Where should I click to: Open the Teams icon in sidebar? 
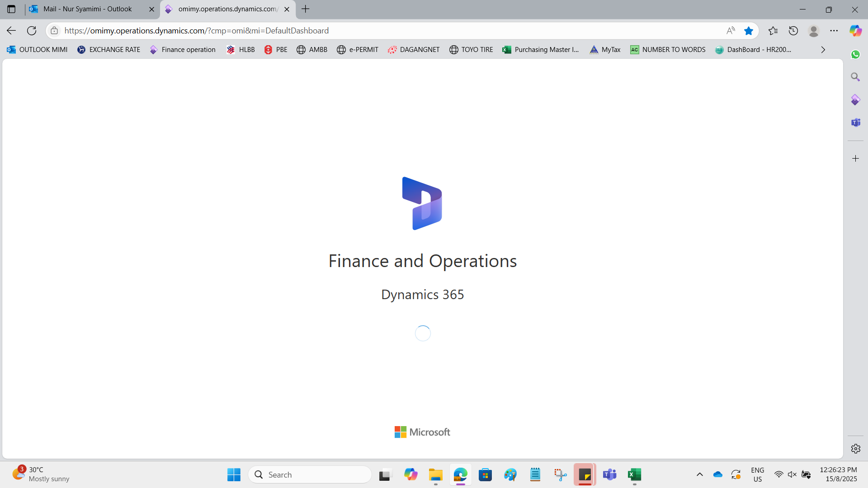(855, 122)
